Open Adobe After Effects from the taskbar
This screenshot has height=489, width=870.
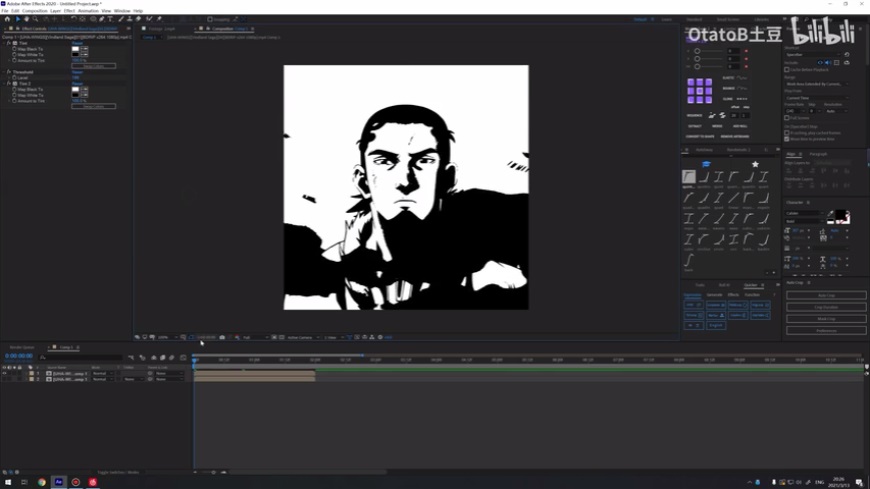[x=58, y=482]
